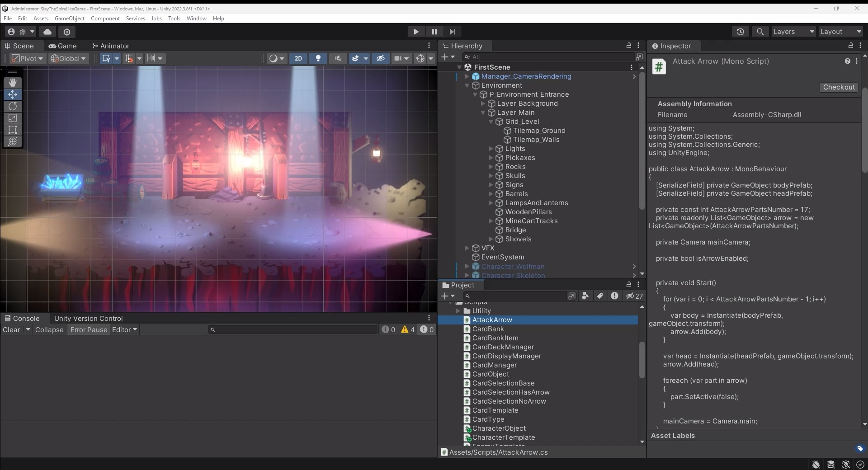The width and height of the screenshot is (868, 470).
Task: Open the Hierarchy search filter icon
Action: [639, 56]
